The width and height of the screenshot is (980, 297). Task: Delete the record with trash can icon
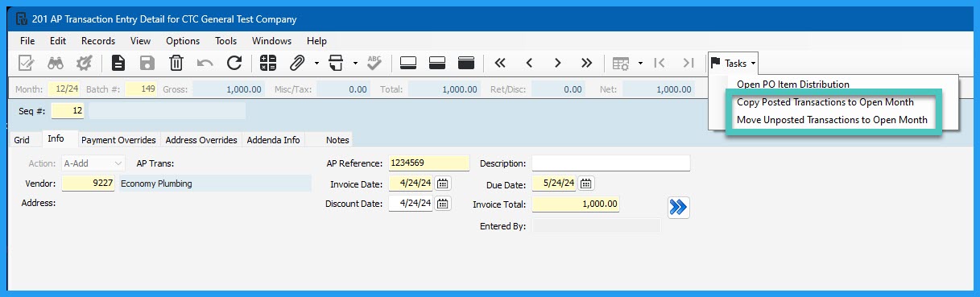[x=176, y=63]
